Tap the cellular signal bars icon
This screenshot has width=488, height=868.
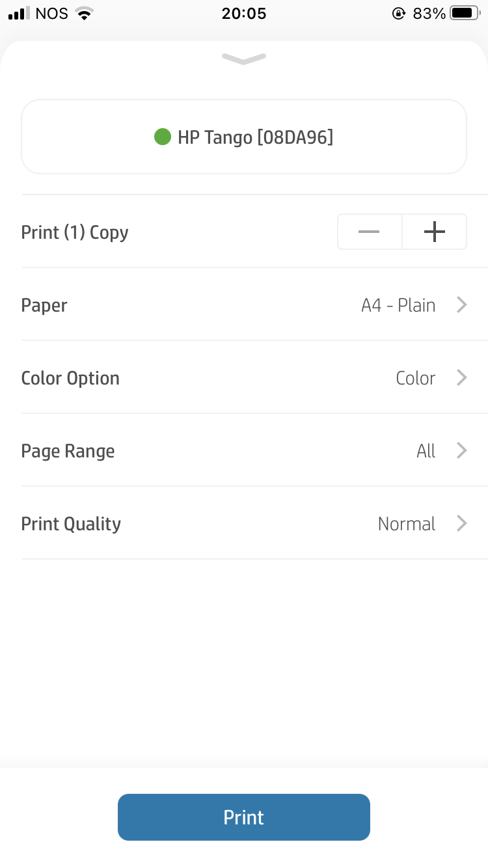(20, 14)
